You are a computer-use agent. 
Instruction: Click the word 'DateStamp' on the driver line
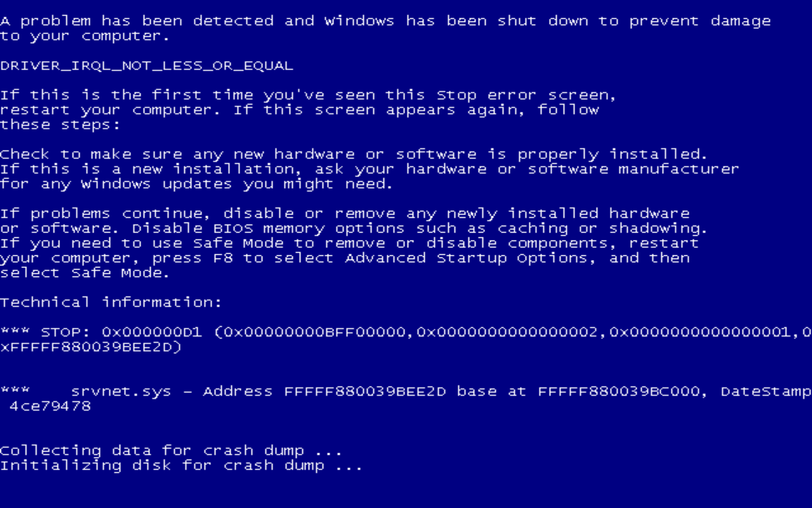tap(766, 392)
